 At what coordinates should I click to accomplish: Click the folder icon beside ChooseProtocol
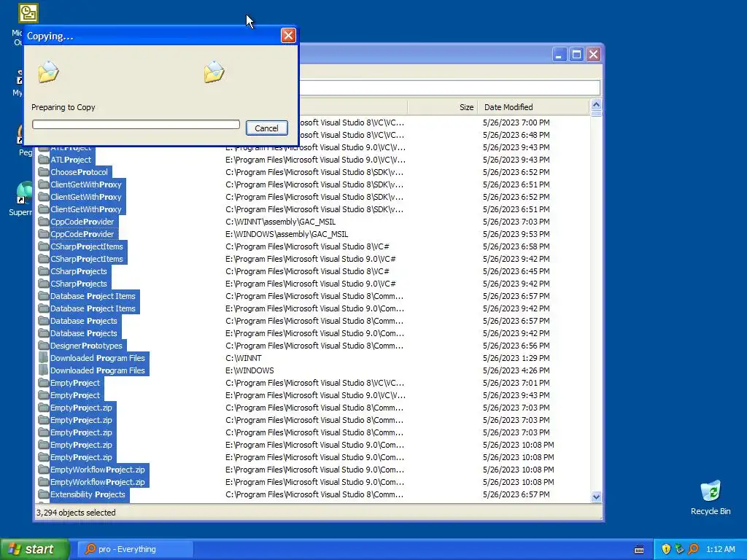tap(43, 172)
